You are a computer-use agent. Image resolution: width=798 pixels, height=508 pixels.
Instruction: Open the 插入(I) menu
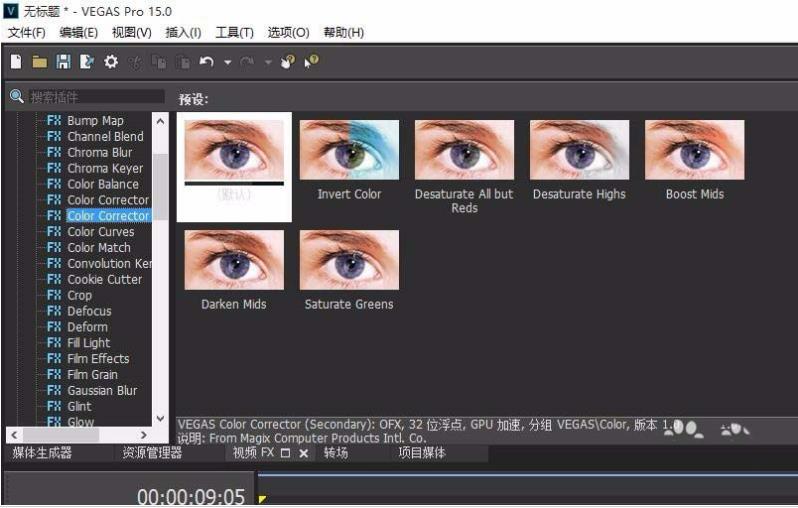[183, 33]
